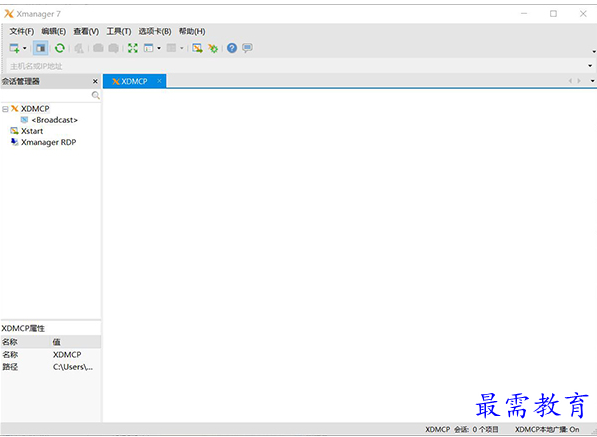Open the 查看(V) menu

point(86,31)
